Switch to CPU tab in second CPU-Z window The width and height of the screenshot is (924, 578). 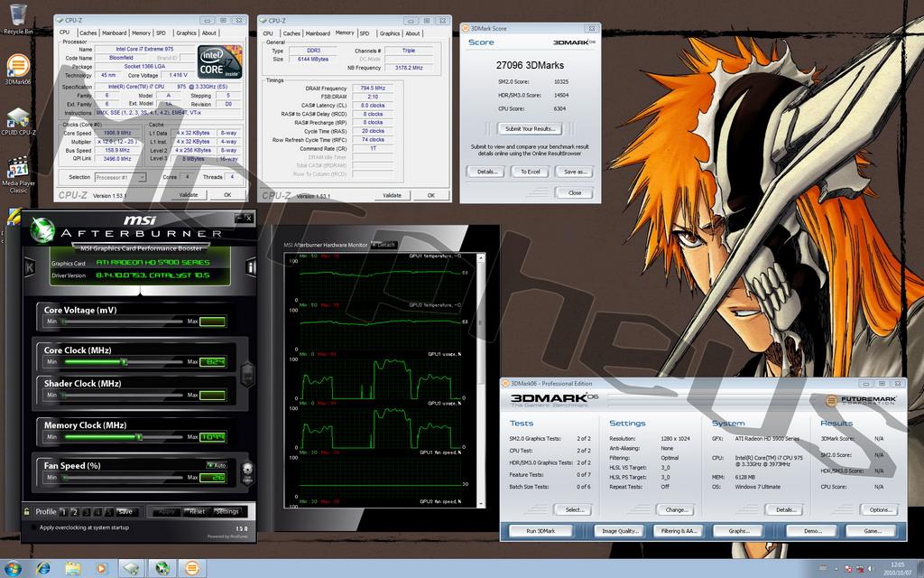[267, 33]
